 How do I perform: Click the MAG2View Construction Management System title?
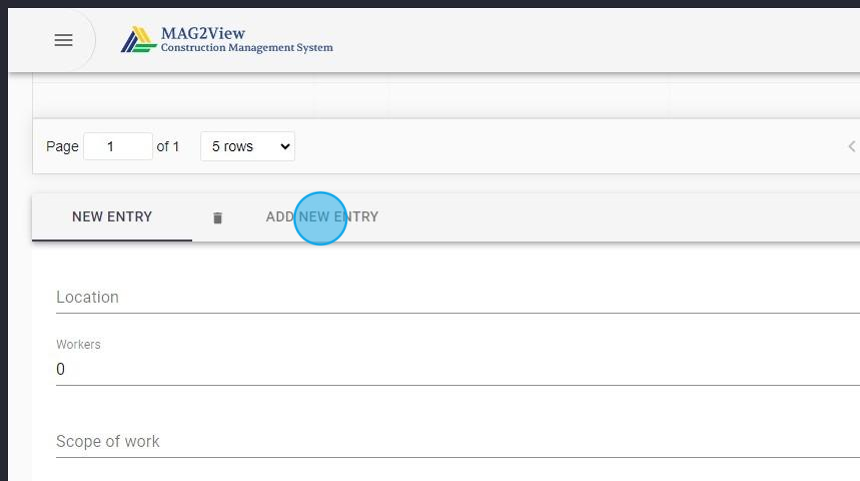[247, 39]
